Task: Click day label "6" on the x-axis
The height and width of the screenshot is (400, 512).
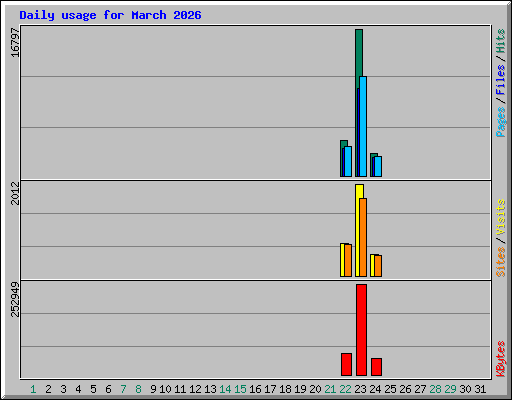Action: tap(108, 389)
